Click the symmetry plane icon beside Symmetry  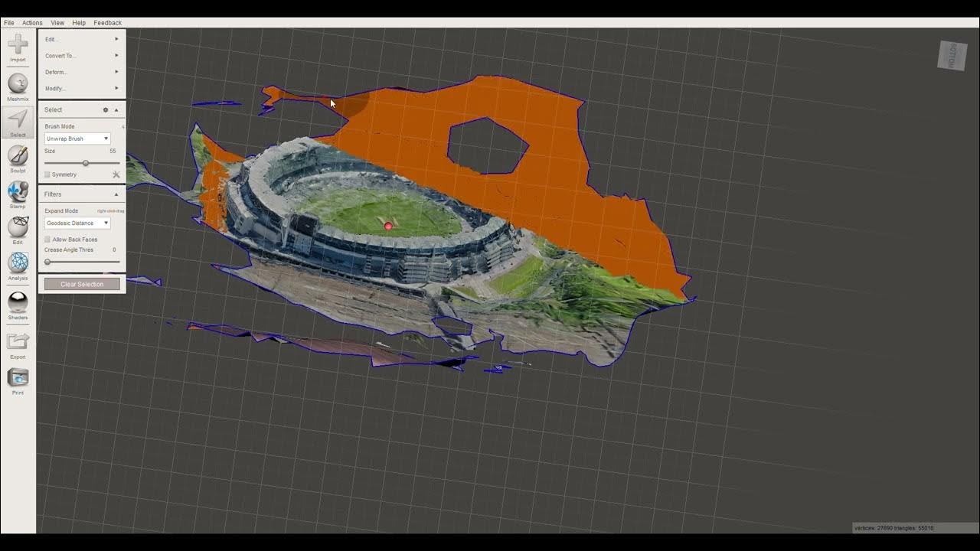click(x=116, y=174)
